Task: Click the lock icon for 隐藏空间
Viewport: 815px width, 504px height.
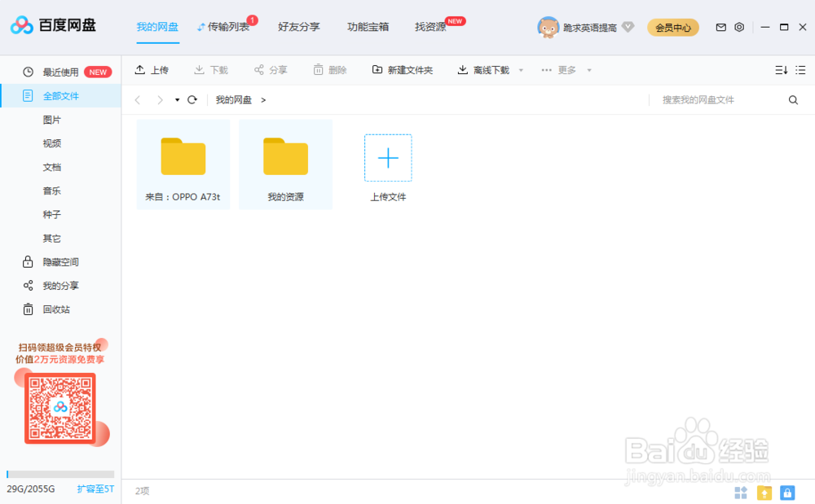Action: pyautogui.click(x=28, y=261)
